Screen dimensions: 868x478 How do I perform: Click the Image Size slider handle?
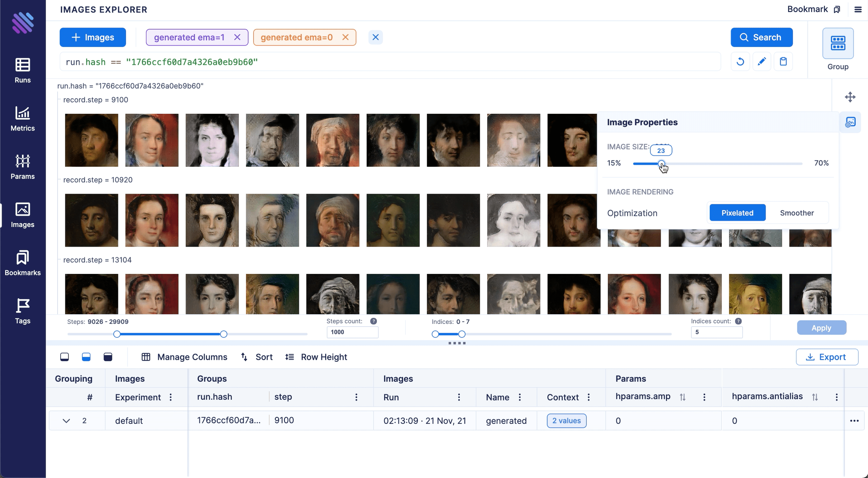[661, 164]
